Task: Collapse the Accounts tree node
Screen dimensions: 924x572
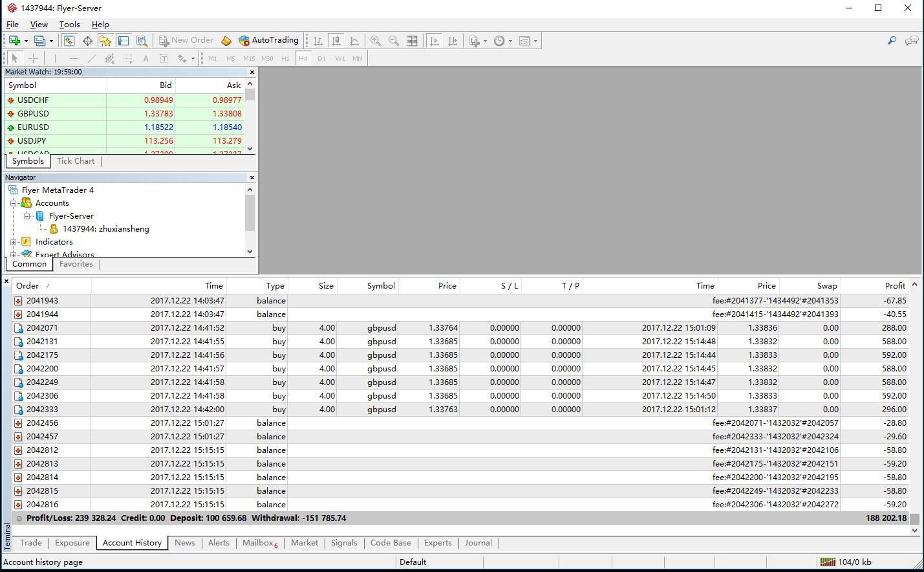Action: pos(13,203)
